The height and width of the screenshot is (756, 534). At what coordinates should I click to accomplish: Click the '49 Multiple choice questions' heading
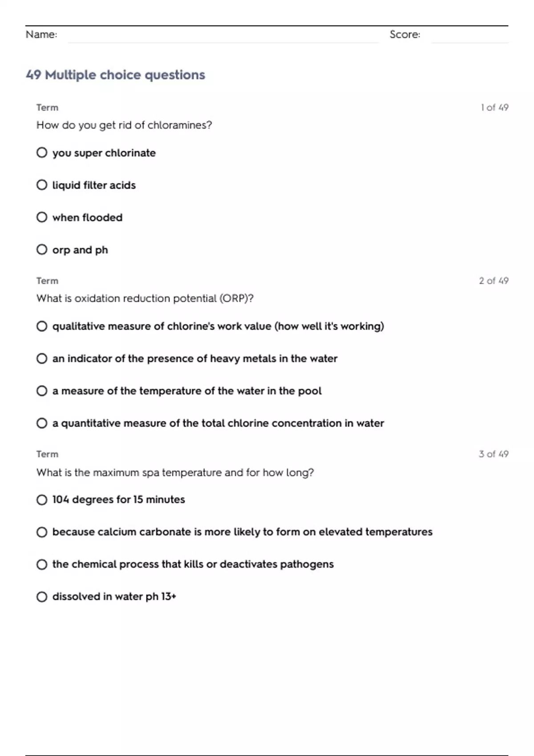point(116,75)
